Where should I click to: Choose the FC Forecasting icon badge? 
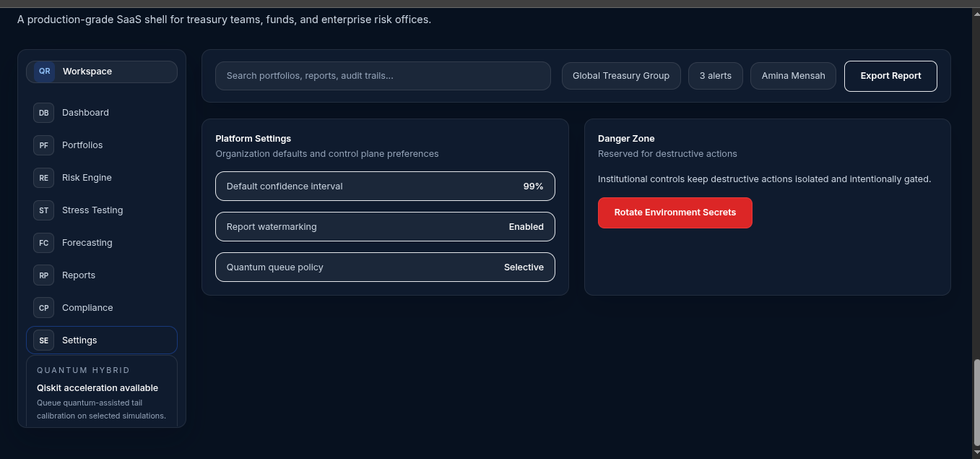pos(44,243)
